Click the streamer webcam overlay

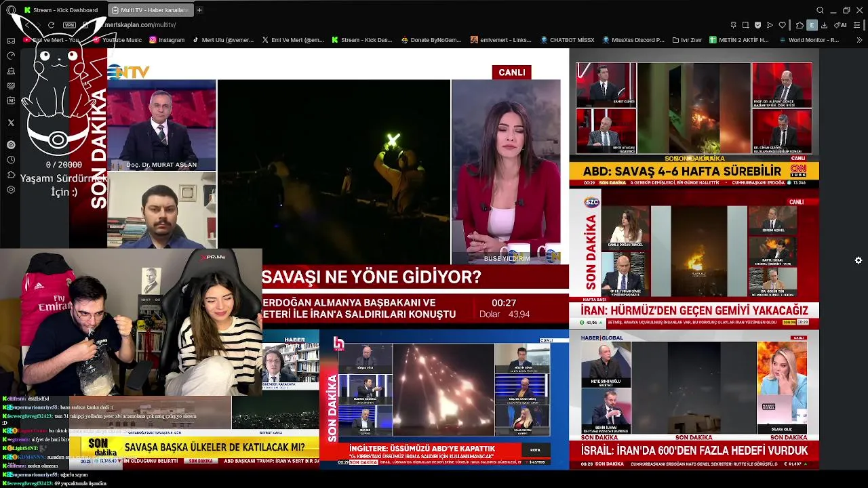(x=131, y=322)
